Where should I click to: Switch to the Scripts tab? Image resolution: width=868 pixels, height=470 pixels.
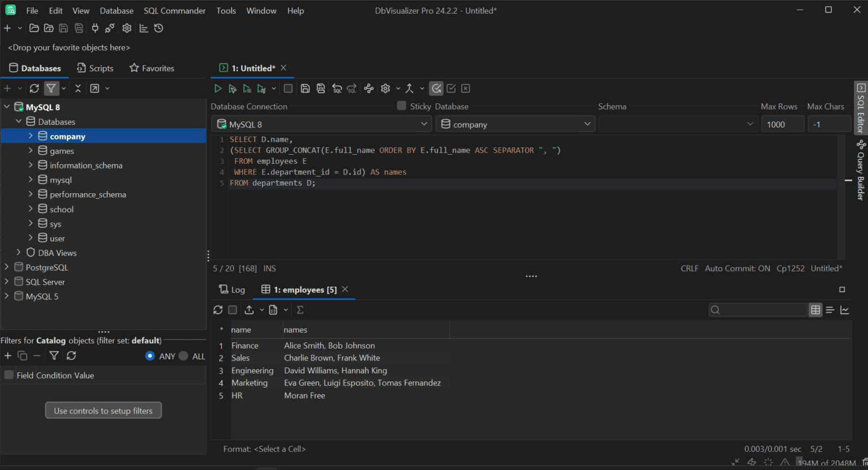click(x=95, y=68)
